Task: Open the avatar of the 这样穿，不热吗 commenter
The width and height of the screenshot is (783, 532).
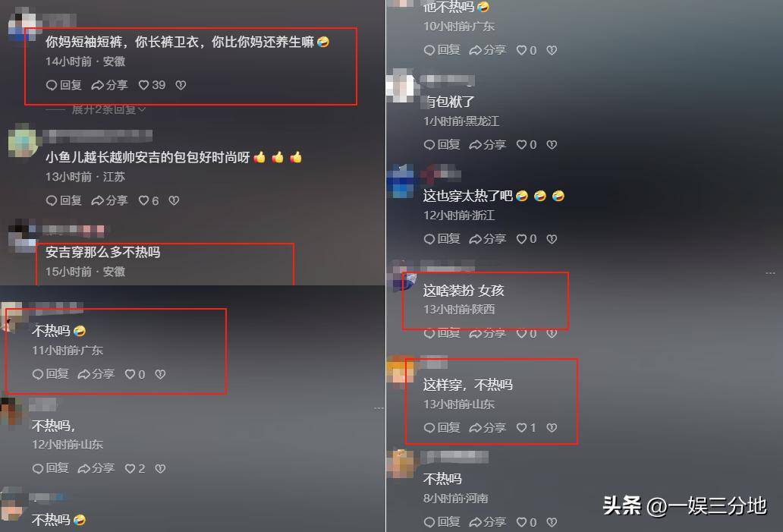Action: [x=401, y=369]
